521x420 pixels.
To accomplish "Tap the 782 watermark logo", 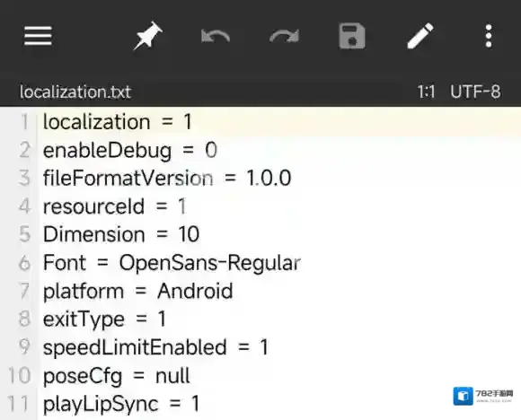I will pos(482,396).
